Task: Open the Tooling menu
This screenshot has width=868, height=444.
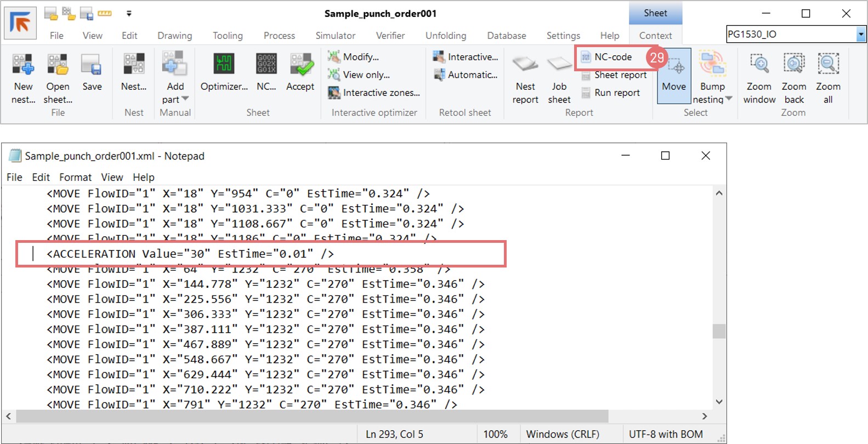Action: [228, 36]
